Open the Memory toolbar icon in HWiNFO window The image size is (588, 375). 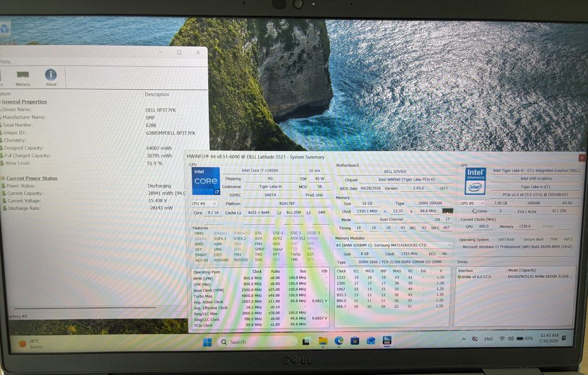(23, 78)
